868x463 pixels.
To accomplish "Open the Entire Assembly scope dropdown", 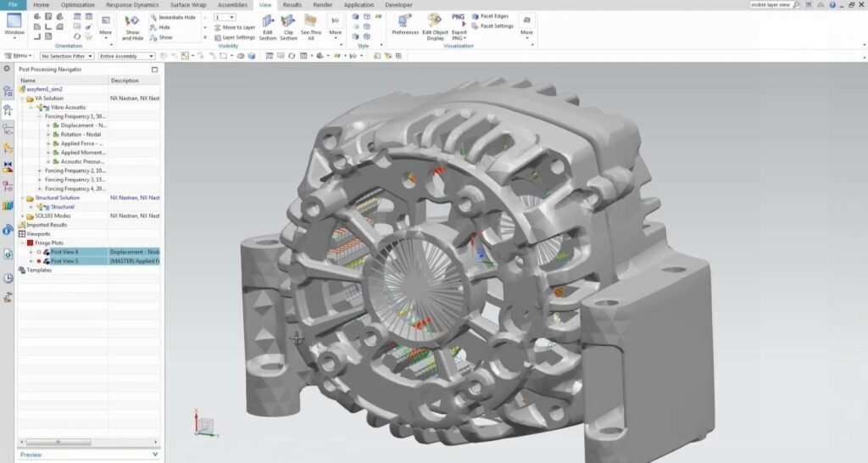I will [127, 56].
